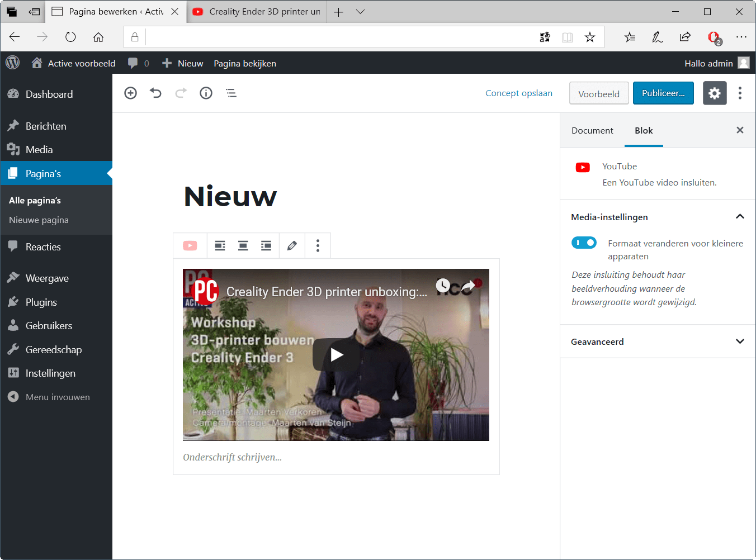Open the favorites hub icon

[x=630, y=37]
